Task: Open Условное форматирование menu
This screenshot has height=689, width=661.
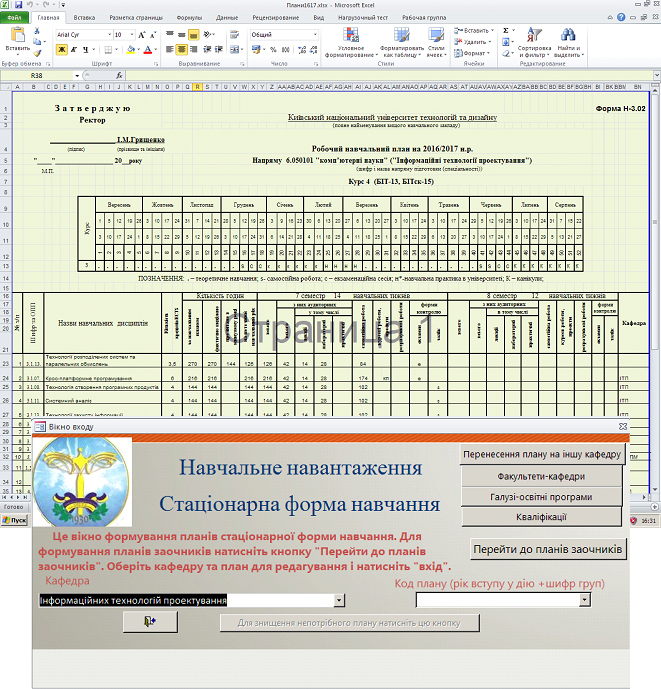Action: (351, 43)
